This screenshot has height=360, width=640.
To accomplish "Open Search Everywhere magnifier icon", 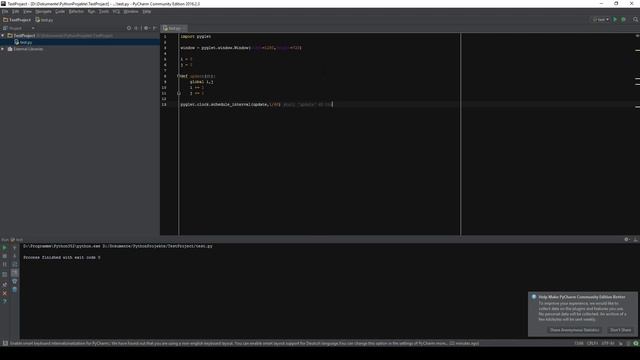I will tap(636, 20).
